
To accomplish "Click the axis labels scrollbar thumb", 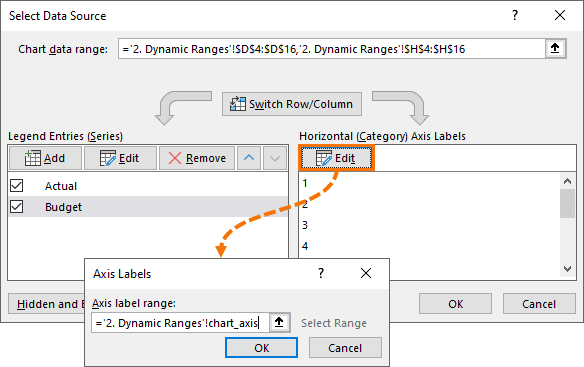I will point(567,203).
